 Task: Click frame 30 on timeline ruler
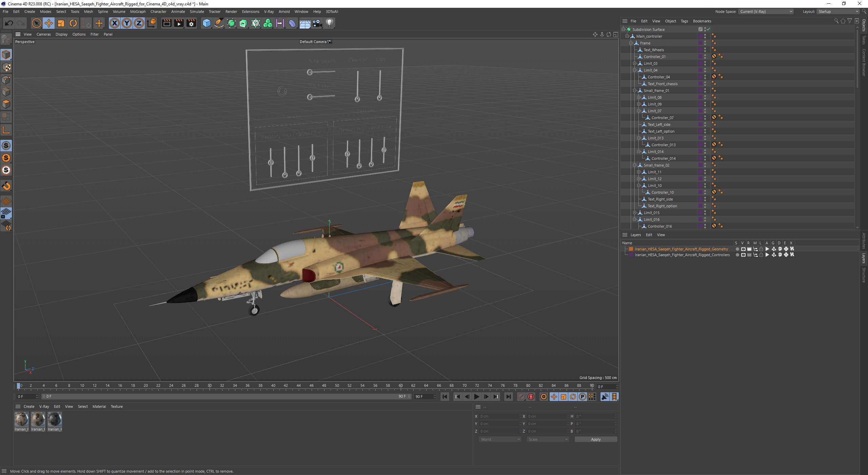tap(210, 386)
